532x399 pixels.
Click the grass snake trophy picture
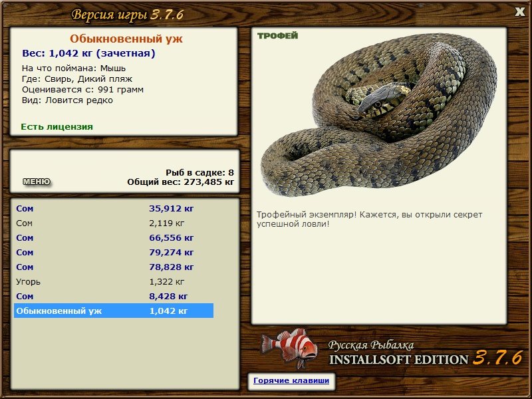tap(378, 115)
